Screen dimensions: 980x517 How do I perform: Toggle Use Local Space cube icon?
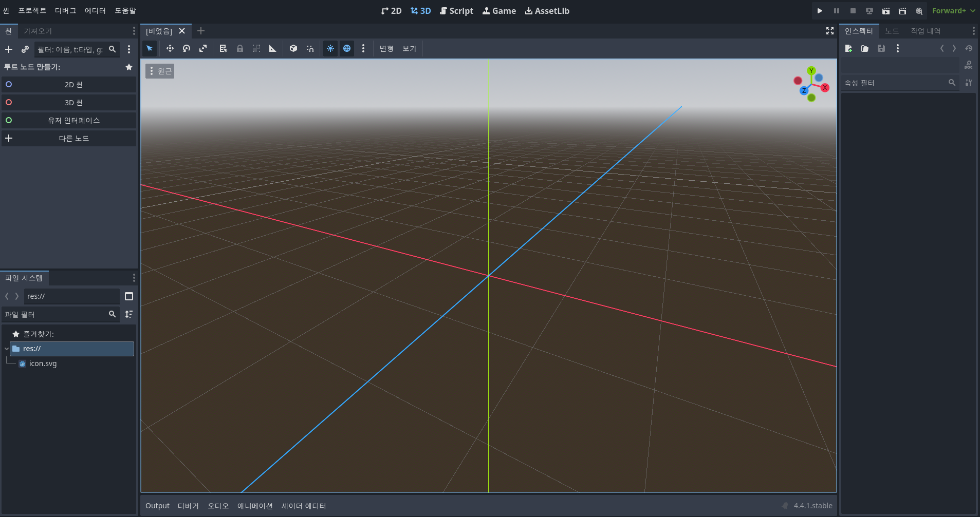click(x=293, y=48)
